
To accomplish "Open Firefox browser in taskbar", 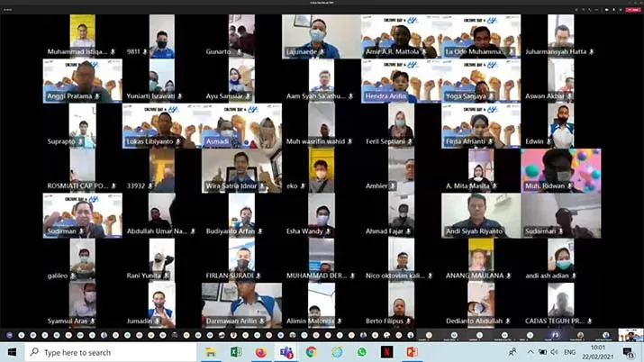I will [261, 352].
